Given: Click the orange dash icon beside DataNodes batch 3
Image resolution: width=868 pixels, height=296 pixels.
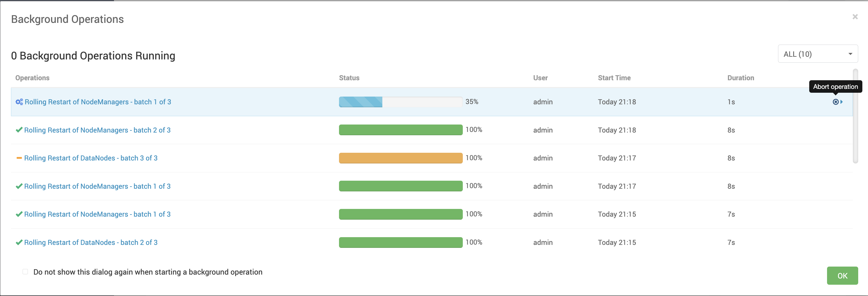Looking at the screenshot, I should (19, 158).
